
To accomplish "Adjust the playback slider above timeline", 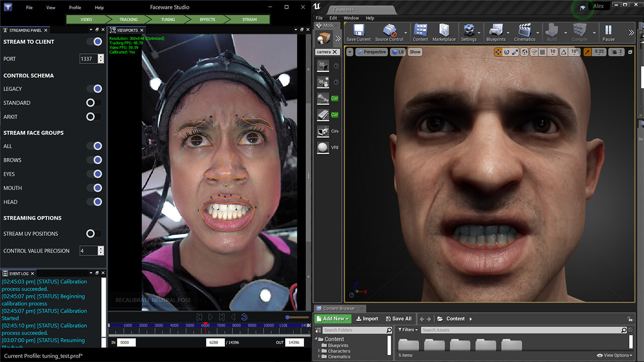I will coord(288,317).
